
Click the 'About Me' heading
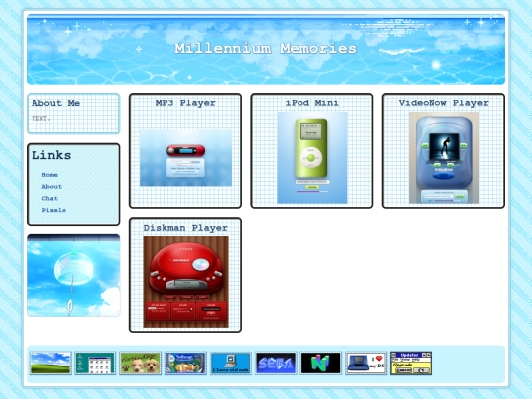pyautogui.click(x=55, y=103)
